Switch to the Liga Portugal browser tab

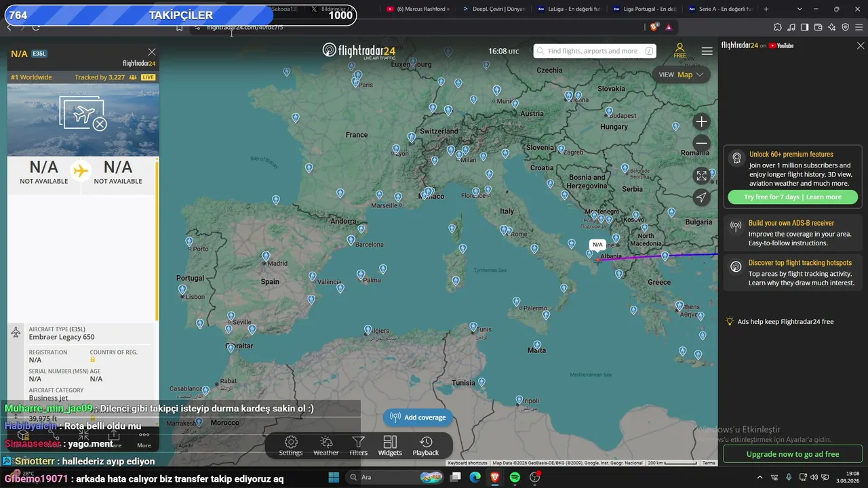pos(644,9)
